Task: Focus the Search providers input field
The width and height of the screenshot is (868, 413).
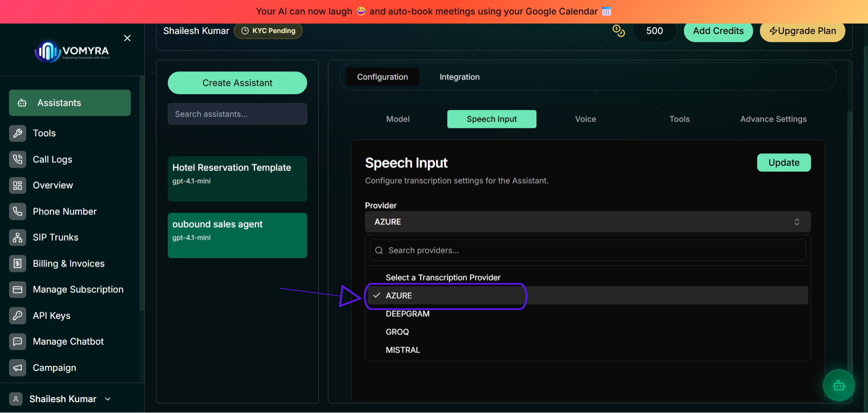Action: click(588, 251)
